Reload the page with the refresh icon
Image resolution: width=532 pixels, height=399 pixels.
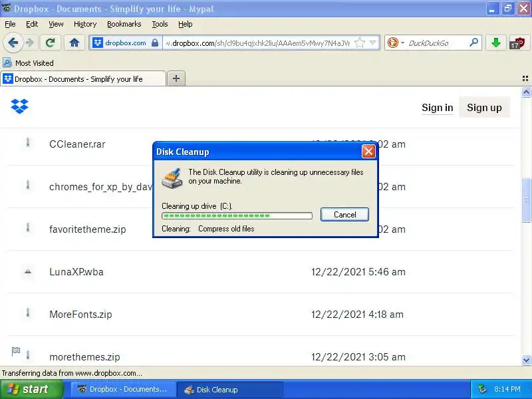(51, 43)
